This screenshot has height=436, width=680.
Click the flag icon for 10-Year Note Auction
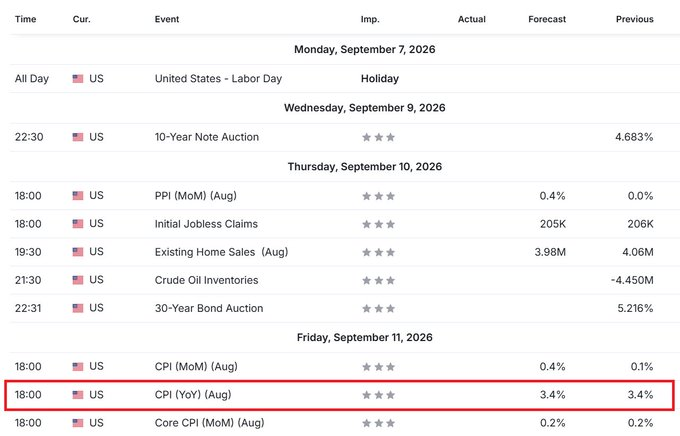point(78,137)
